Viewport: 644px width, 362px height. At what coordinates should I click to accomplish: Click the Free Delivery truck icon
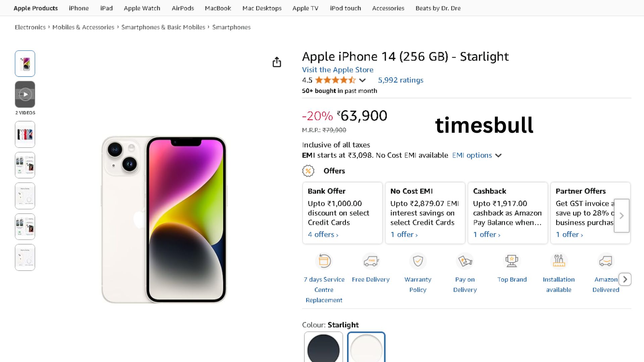tap(371, 261)
